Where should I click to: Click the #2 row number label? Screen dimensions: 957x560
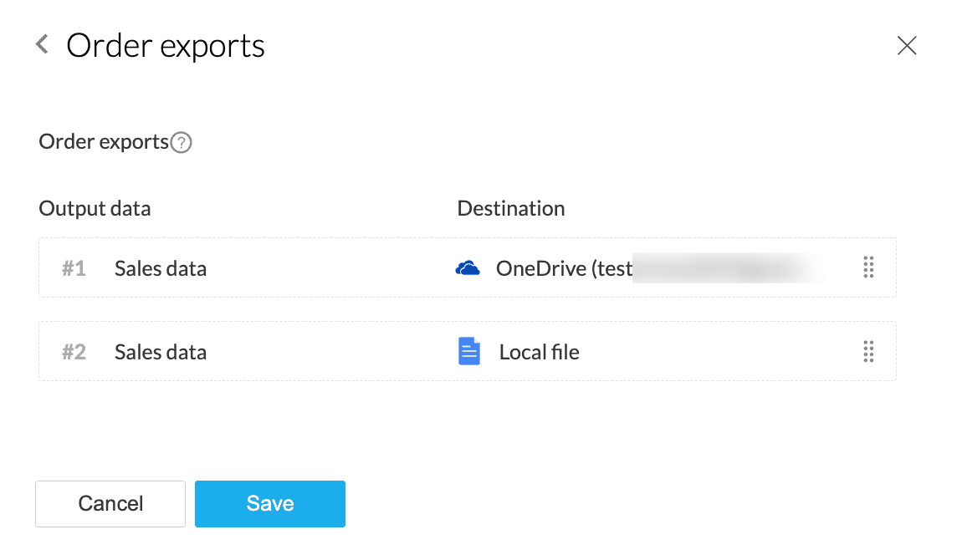pyautogui.click(x=74, y=352)
